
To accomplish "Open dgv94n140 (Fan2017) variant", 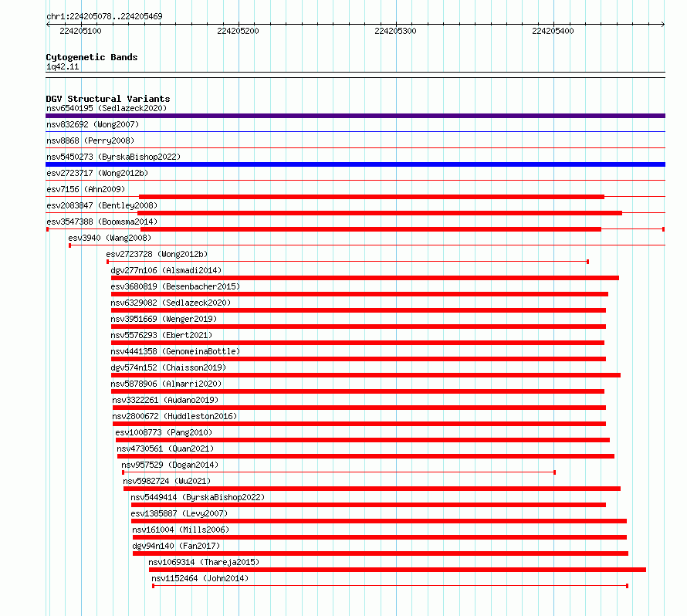I will pyautogui.click(x=176, y=546).
